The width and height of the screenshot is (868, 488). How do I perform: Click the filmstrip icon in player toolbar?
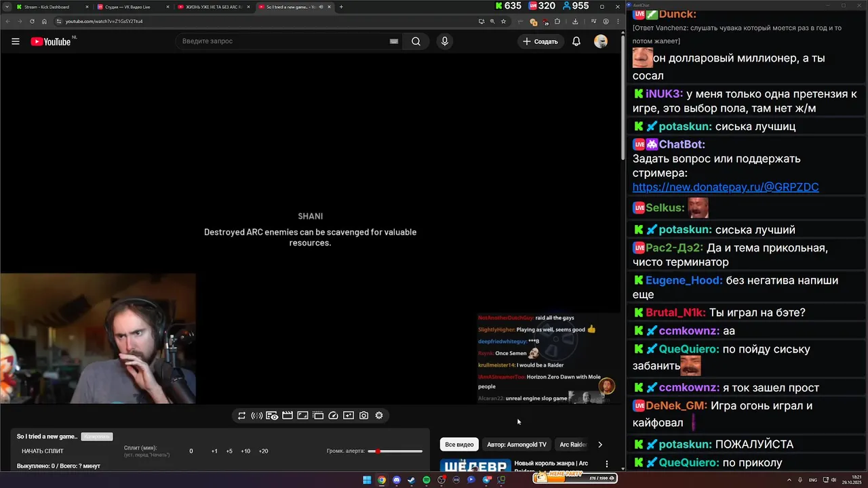(x=318, y=415)
